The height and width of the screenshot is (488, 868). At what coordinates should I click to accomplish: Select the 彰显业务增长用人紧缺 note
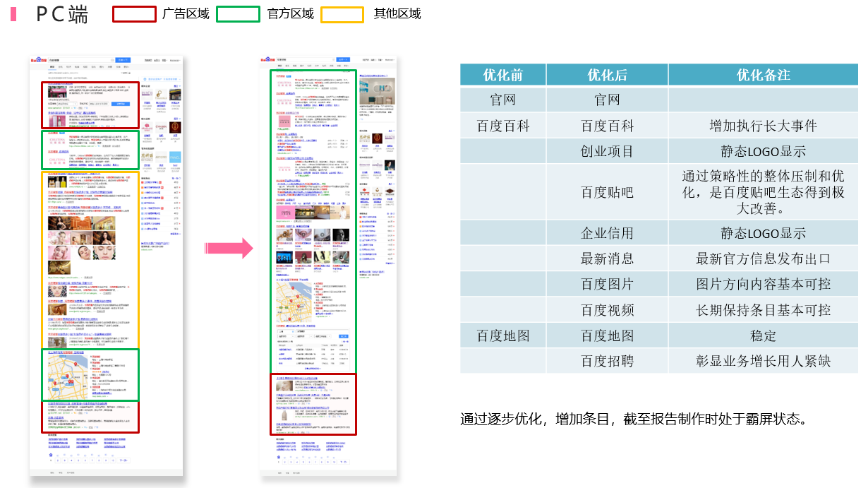[x=764, y=361]
